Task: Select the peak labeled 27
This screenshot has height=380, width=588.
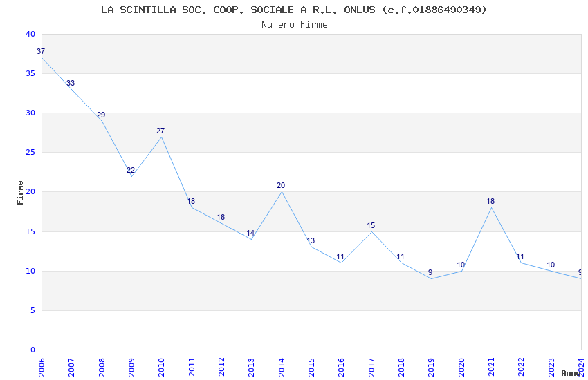Action: point(160,131)
